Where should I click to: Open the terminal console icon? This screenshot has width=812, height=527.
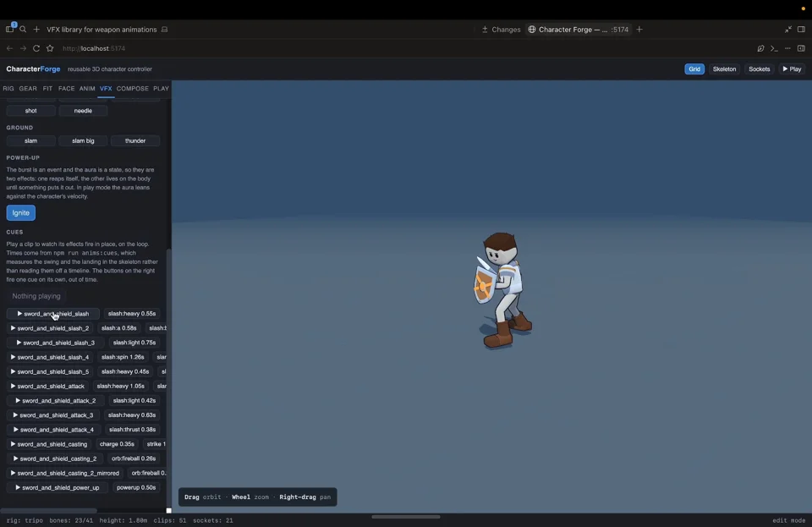(774, 48)
